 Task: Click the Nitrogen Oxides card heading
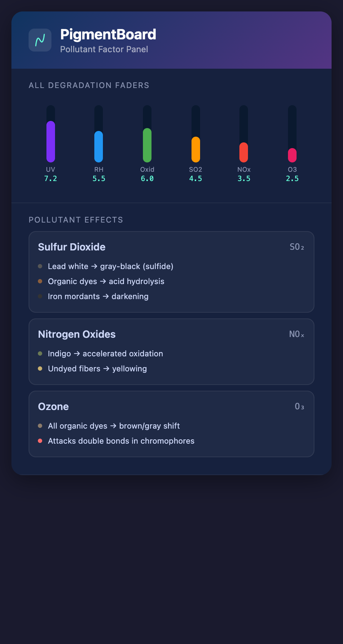coord(77,334)
